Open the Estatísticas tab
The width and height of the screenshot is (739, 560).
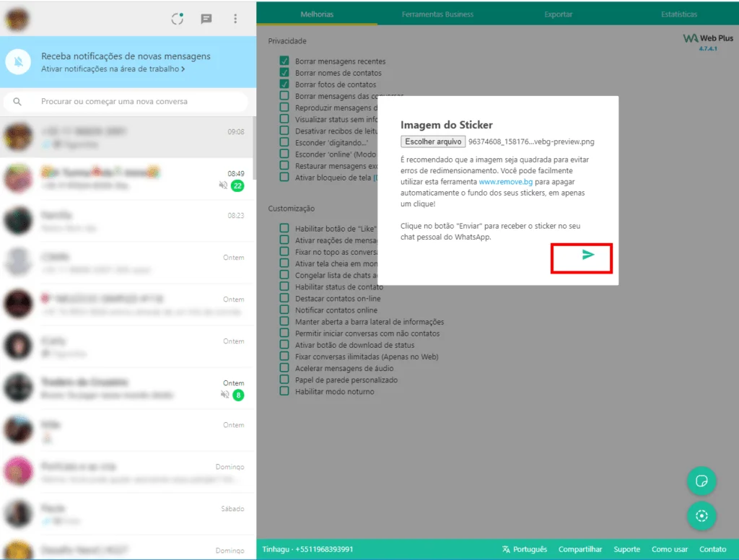[x=678, y=14]
